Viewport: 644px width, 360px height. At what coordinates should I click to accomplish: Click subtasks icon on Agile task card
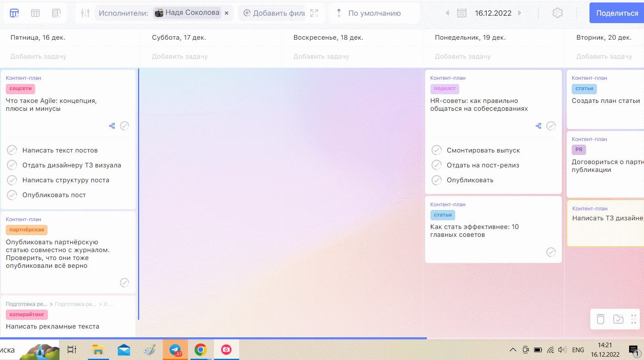[112, 126]
